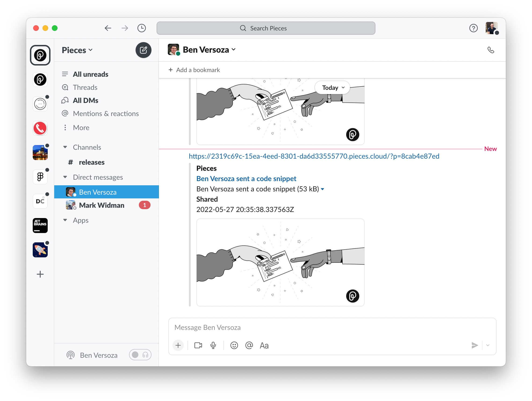Image resolution: width=532 pixels, height=401 pixels.
Task: Select Ben Versoza direct message
Action: pyautogui.click(x=107, y=192)
